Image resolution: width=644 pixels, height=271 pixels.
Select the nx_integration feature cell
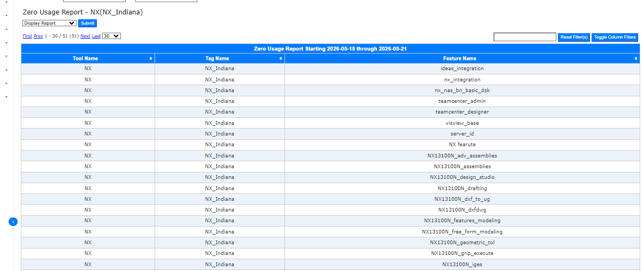click(x=462, y=79)
